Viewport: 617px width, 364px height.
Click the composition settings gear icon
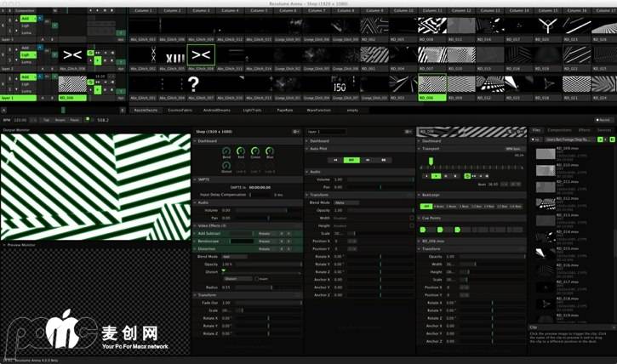tap(295, 132)
